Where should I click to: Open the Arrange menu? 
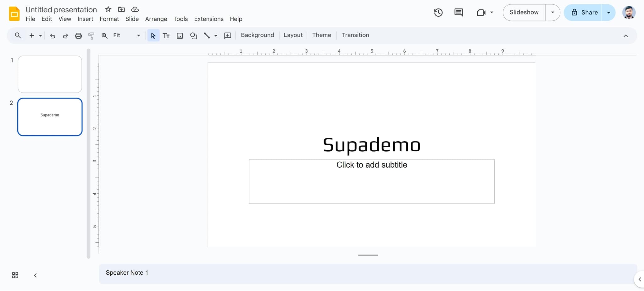(x=156, y=19)
